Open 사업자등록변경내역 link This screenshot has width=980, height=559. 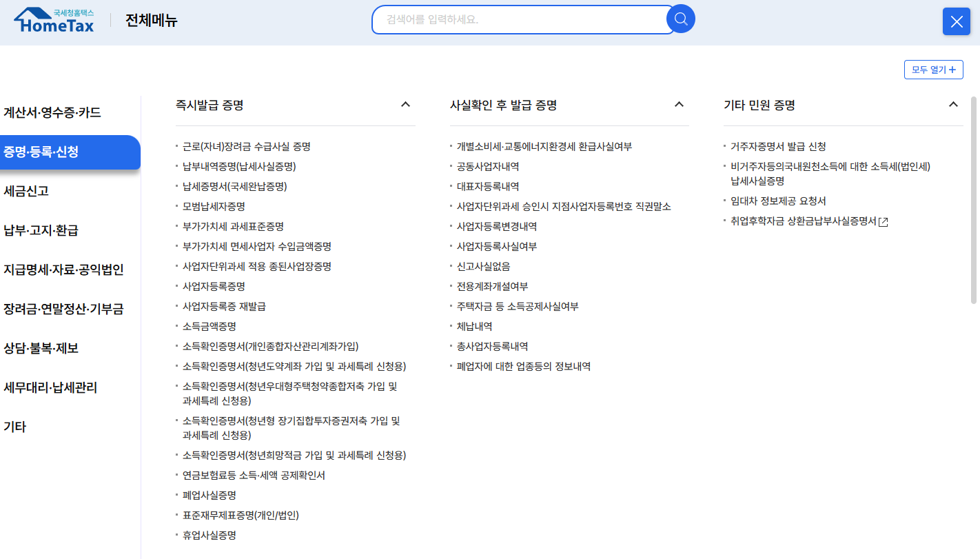pos(497,227)
